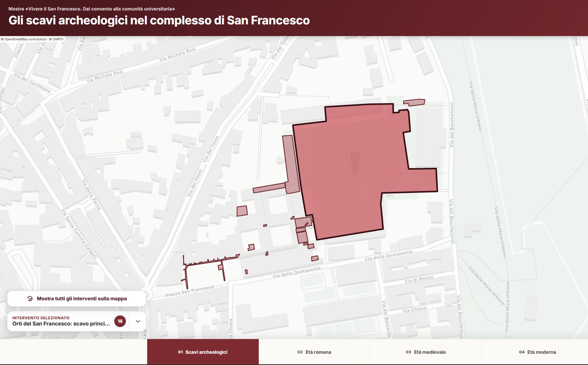Select the square excavation area below Via del Fosso
This screenshot has width=588, height=365.
pos(242,211)
